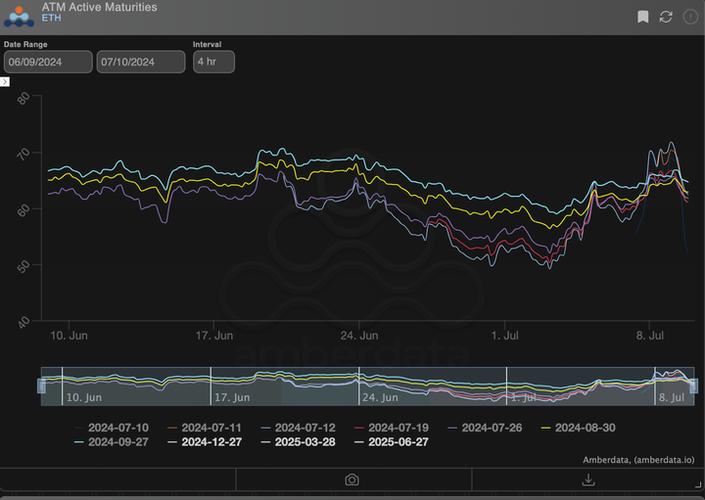
Task: Click the 1. Jul x-axis label
Action: coord(504,335)
